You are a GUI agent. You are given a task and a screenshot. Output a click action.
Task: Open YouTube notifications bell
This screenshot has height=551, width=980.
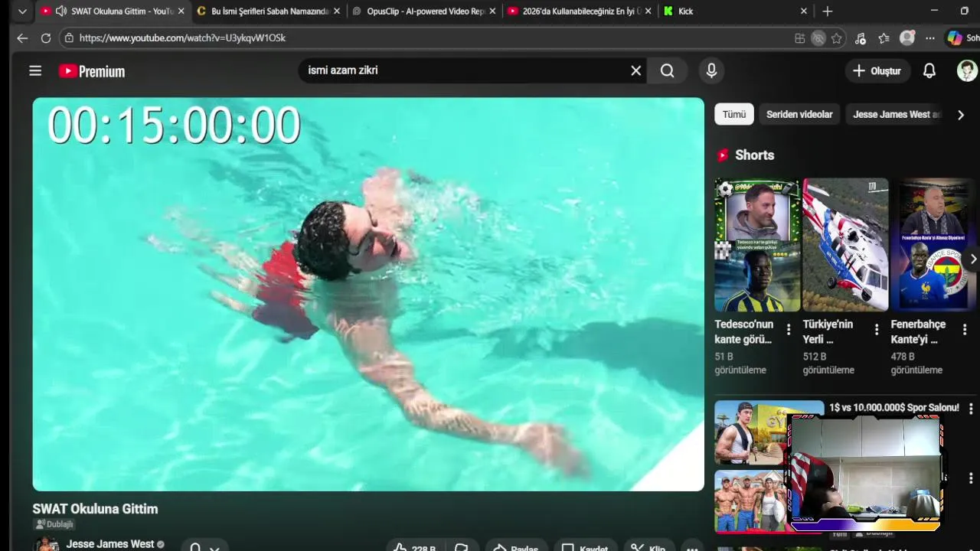click(929, 70)
